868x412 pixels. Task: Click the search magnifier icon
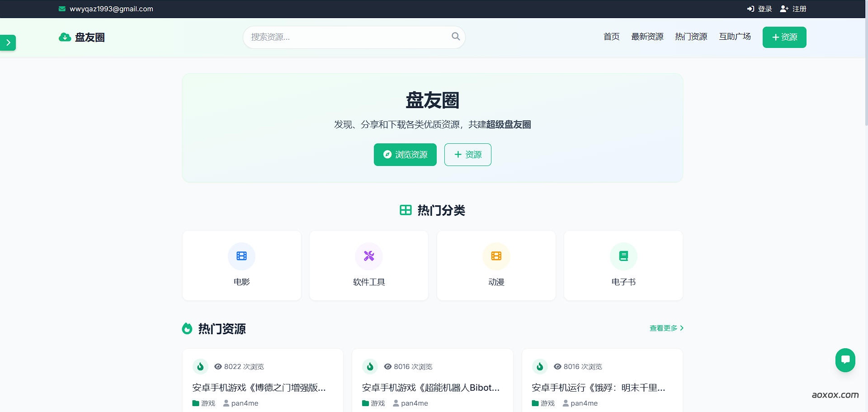coord(455,37)
